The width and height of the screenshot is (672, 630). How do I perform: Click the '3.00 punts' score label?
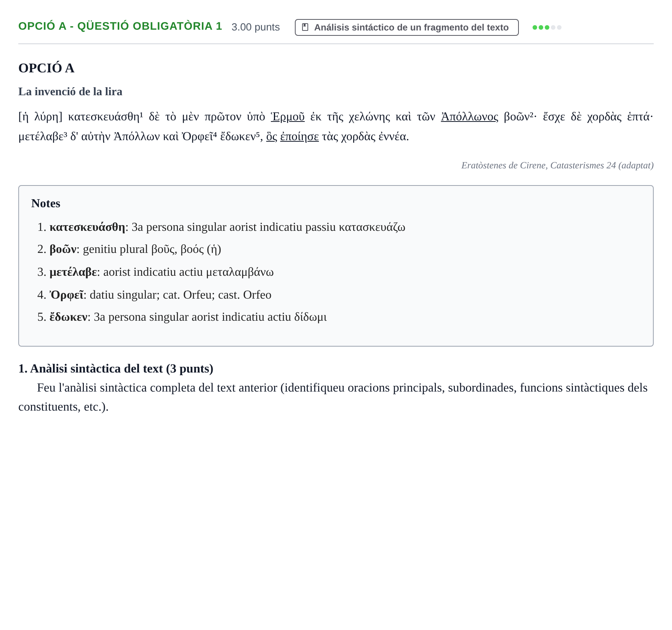[256, 27]
